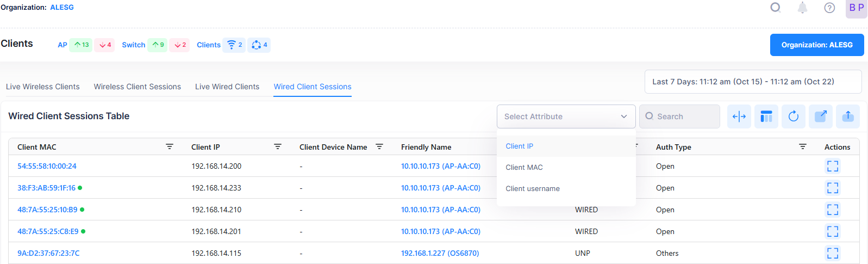Expand details for 54:55:58:10:00:24 row

(x=832, y=166)
